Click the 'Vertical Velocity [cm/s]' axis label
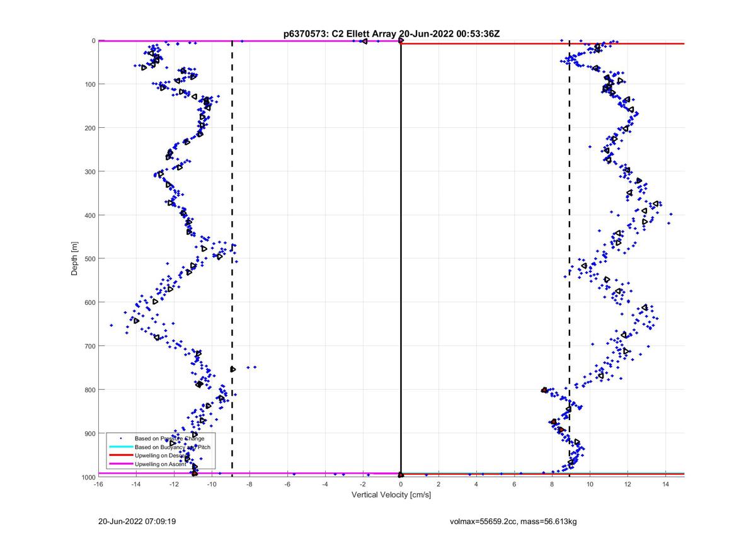The image size is (756, 536). [391, 495]
